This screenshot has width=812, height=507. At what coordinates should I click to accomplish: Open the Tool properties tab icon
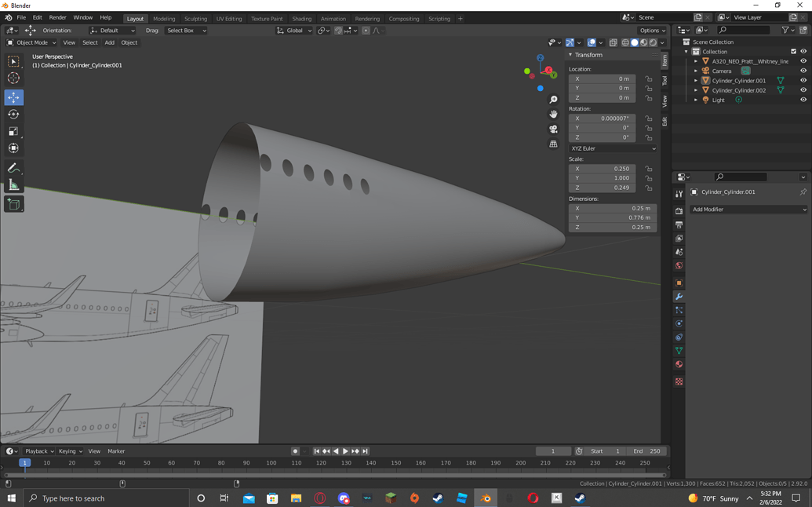[679, 194]
